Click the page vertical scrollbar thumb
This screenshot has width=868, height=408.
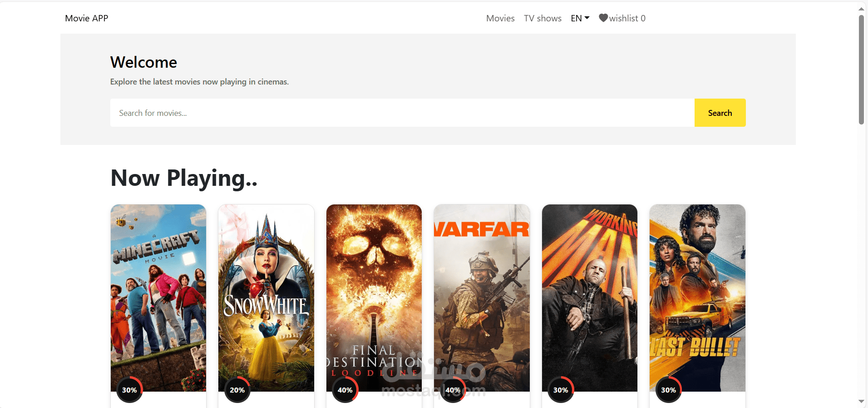861,70
